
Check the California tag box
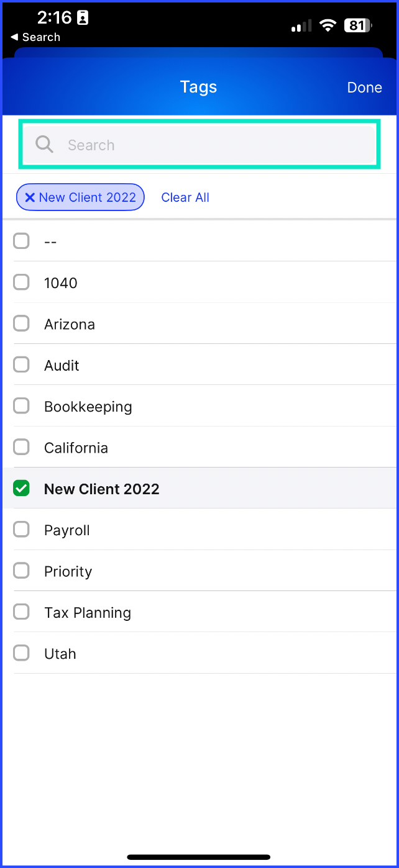coord(21,447)
